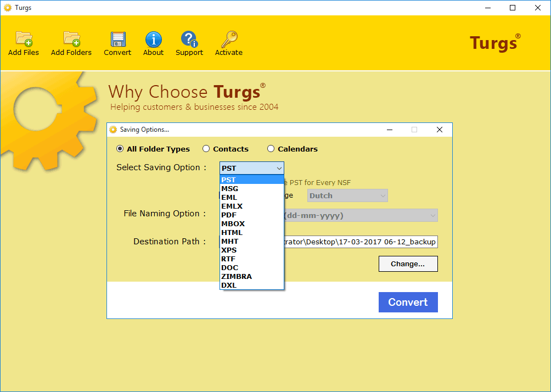Viewport: 551px width, 392px height.
Task: Choose PDF from the saving options list
Action: pos(251,215)
